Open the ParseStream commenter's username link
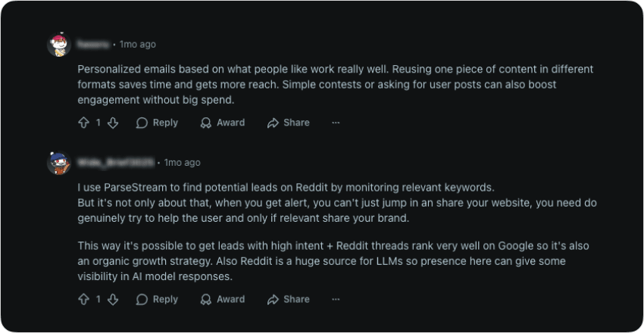644x333 pixels. [116, 163]
